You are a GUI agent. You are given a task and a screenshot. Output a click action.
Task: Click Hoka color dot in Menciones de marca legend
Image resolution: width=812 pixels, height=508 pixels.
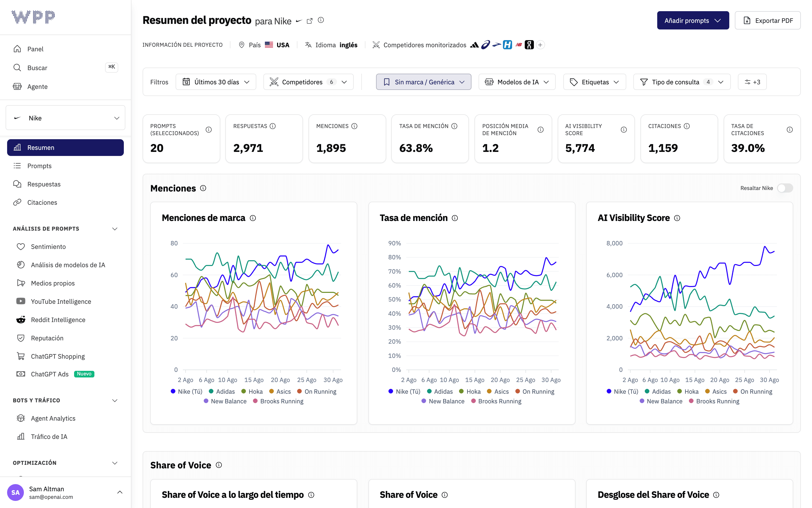coord(244,391)
